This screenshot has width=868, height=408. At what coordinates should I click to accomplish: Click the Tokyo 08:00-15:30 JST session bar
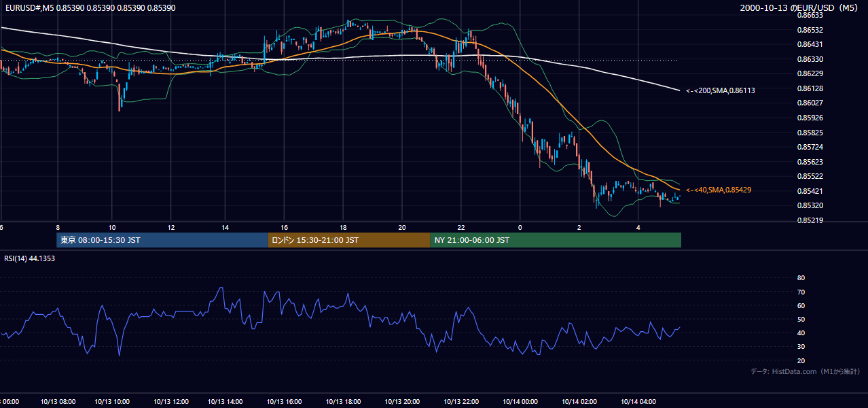pyautogui.click(x=162, y=240)
